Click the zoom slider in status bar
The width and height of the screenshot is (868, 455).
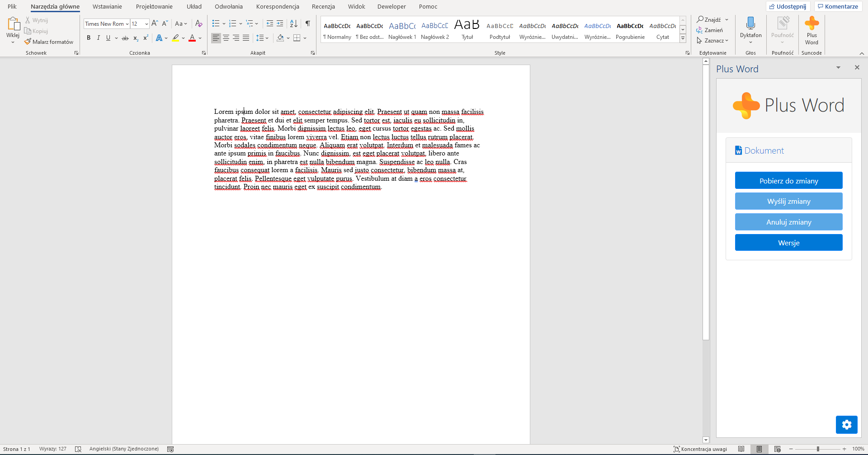point(818,449)
